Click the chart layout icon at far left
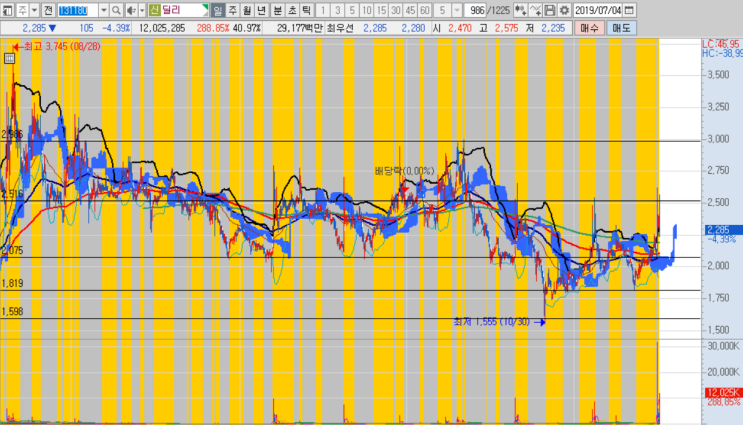743x425 pixels. click(8, 10)
